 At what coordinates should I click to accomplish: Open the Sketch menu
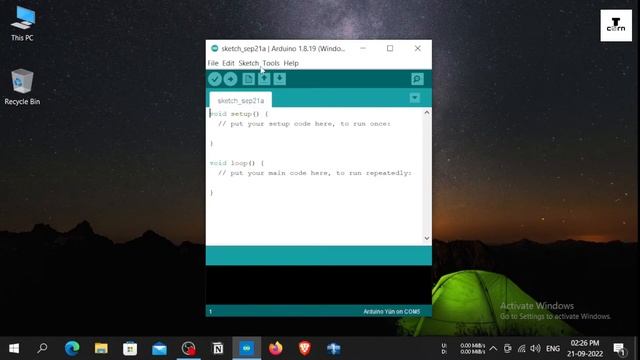[x=249, y=63]
